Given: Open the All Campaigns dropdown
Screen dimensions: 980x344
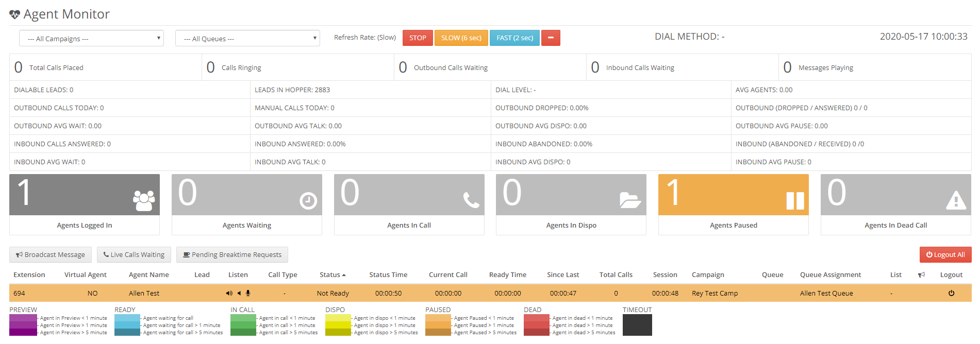Looking at the screenshot, I should [91, 38].
